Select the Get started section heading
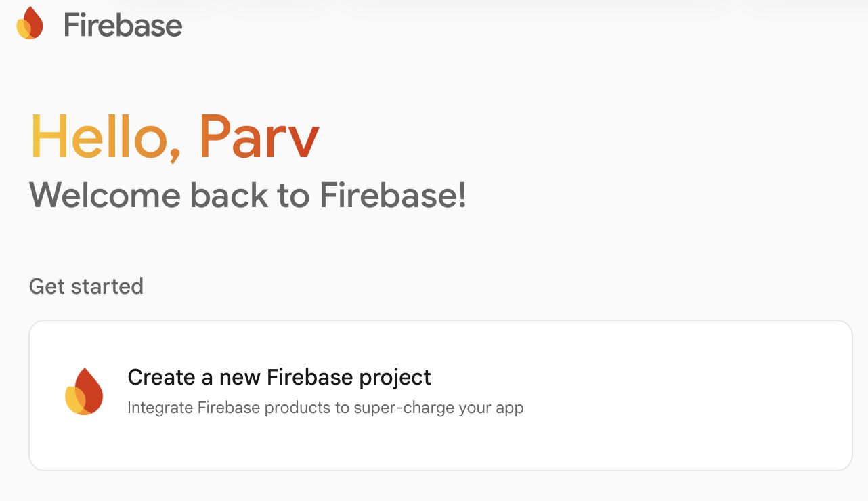The height and width of the screenshot is (501, 868). (85, 286)
